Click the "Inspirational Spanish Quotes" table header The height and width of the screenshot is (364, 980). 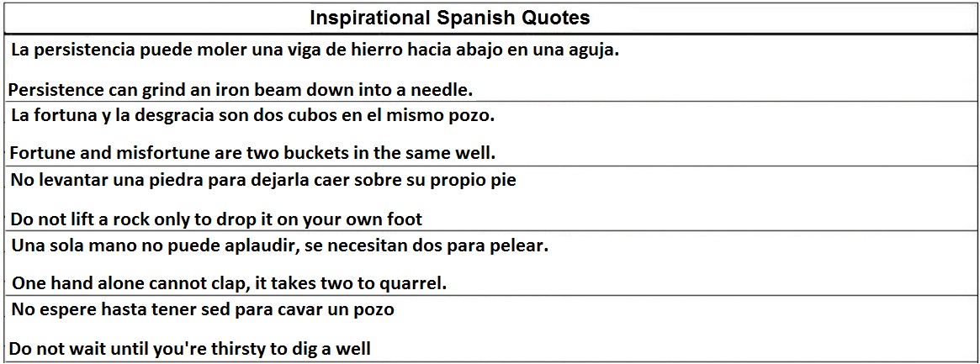[449, 18]
